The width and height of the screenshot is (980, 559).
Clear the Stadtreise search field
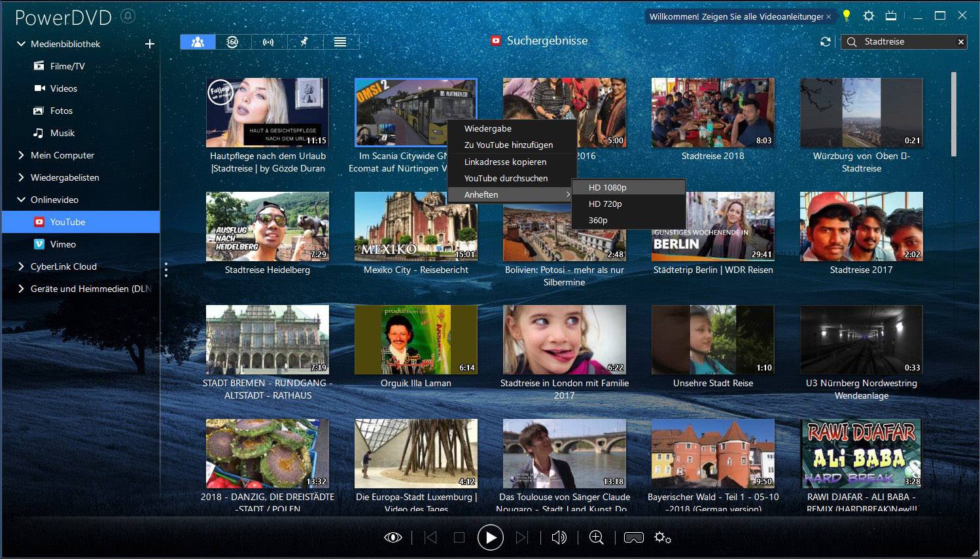[960, 41]
